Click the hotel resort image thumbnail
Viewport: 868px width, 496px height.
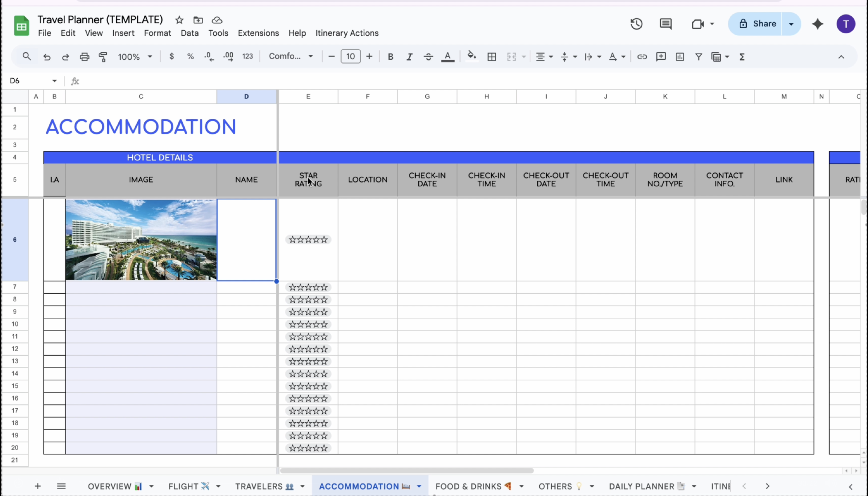pyautogui.click(x=141, y=240)
